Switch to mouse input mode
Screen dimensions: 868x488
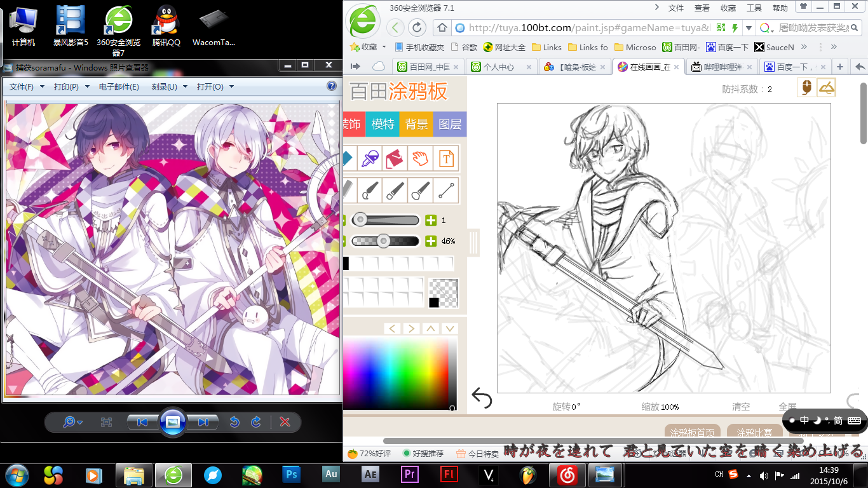[806, 88]
